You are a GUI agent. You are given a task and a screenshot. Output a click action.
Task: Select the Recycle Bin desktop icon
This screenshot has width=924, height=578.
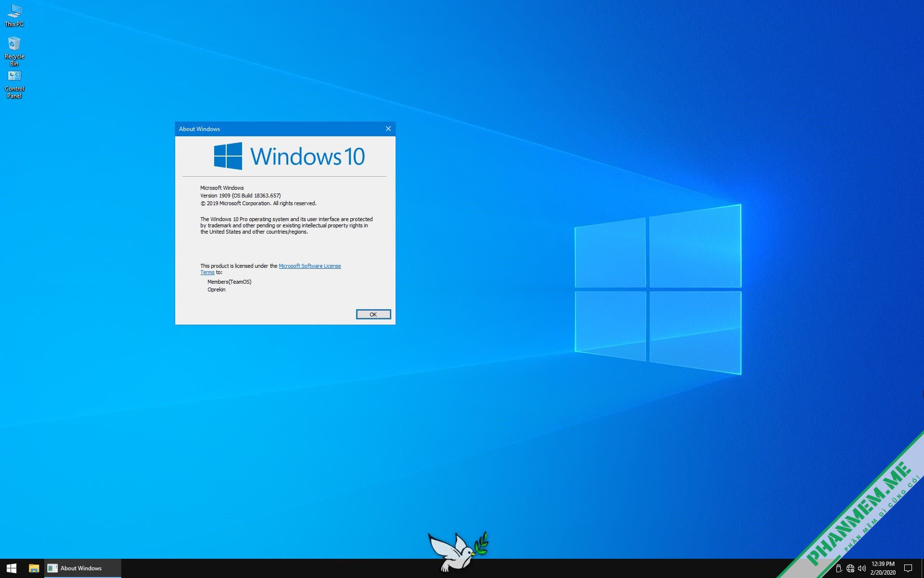(x=14, y=51)
